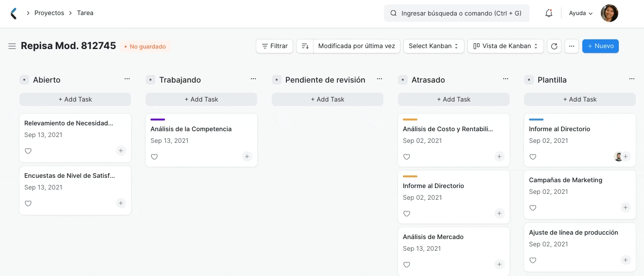Assign user on Encuestas de Nivel card

(121, 203)
